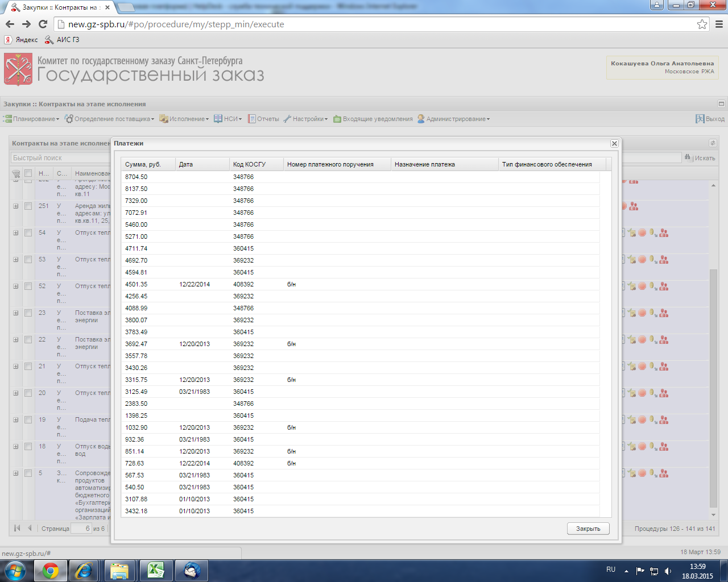
Task: Click the red stop icon in row 54
Action: click(642, 233)
